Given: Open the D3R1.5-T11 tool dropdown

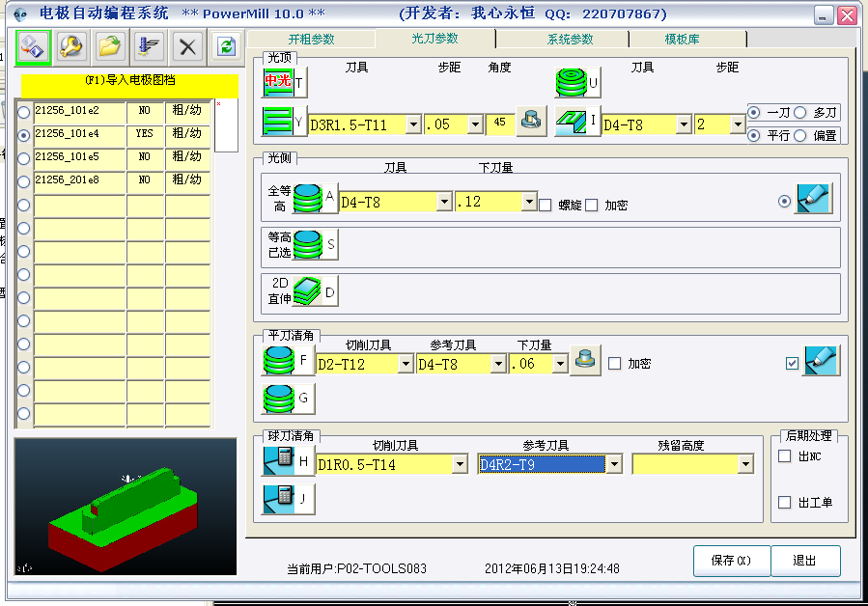Looking at the screenshot, I should point(413,124).
